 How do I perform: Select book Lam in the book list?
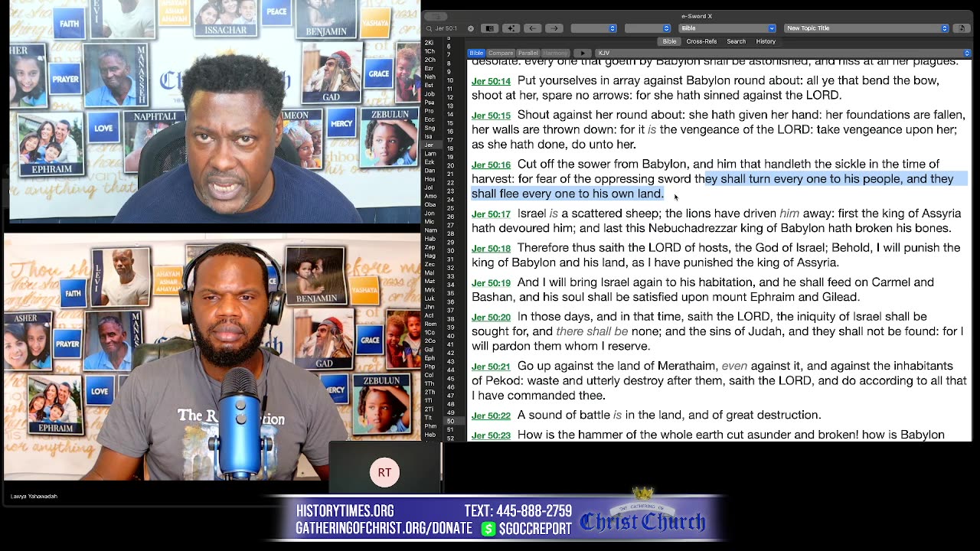click(x=430, y=153)
